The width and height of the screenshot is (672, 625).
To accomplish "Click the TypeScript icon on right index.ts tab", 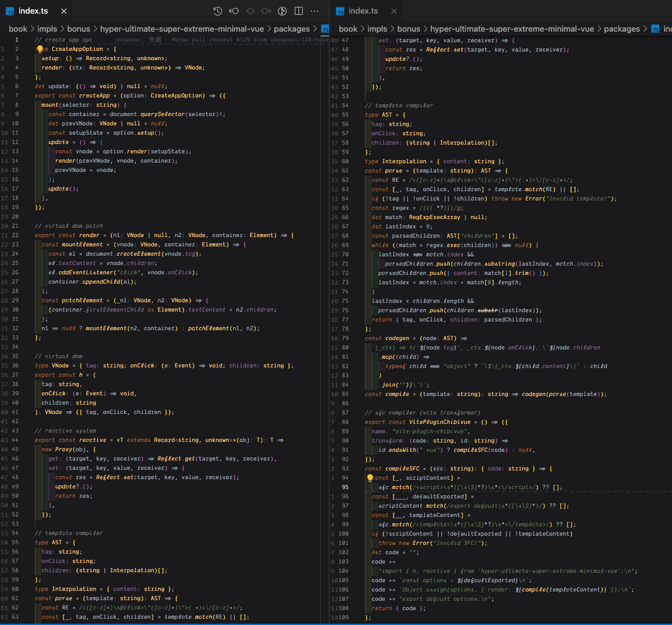I will (x=340, y=11).
